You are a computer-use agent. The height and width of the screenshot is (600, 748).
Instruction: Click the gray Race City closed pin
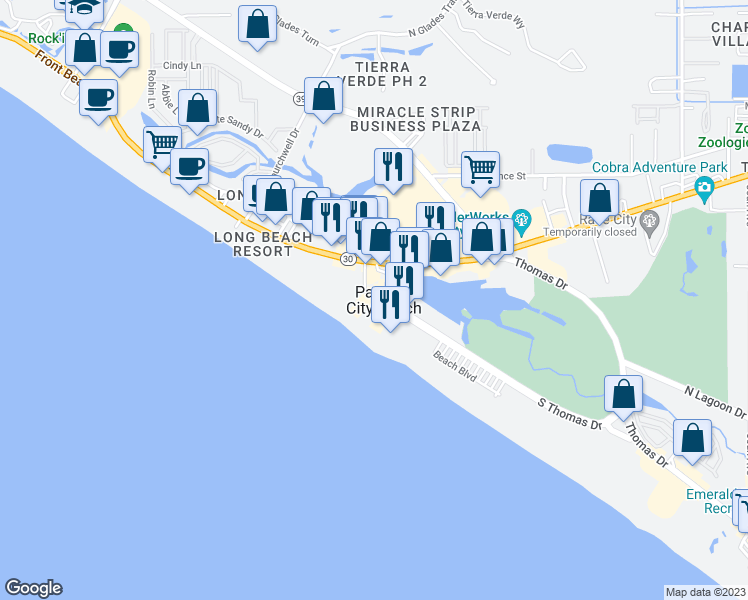tap(650, 225)
